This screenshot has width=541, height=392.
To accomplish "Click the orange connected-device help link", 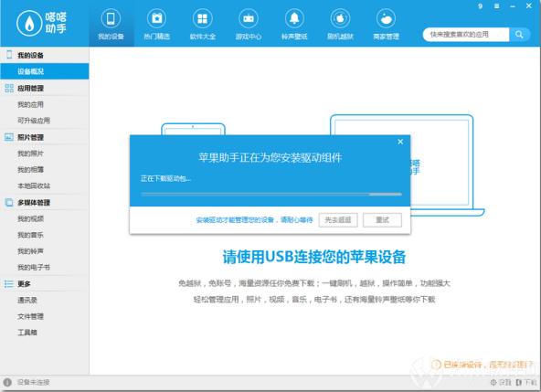I will 483,365.
